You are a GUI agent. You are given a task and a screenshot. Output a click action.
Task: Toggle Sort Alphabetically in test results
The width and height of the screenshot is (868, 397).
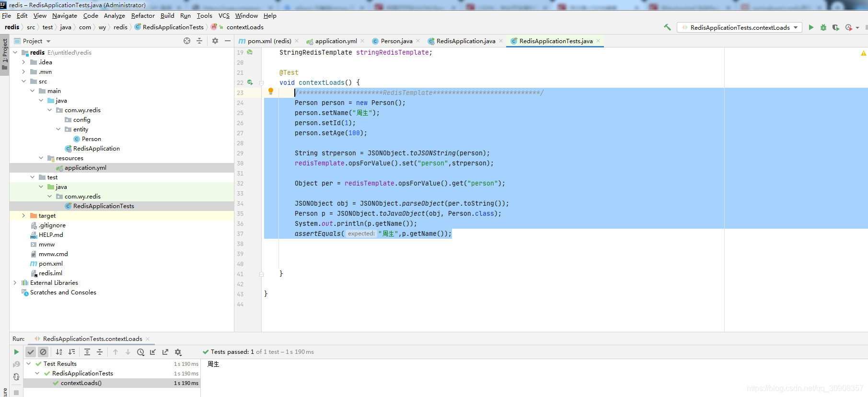pyautogui.click(x=59, y=352)
